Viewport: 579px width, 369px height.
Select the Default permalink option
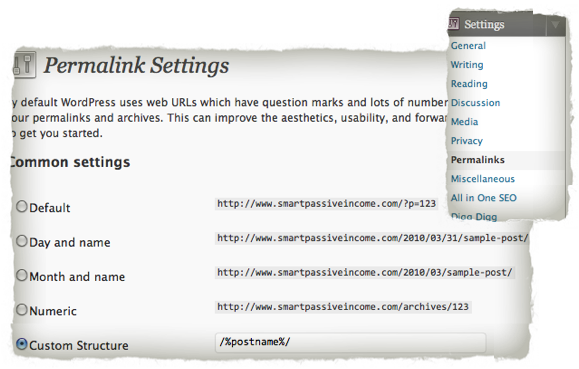pos(22,206)
